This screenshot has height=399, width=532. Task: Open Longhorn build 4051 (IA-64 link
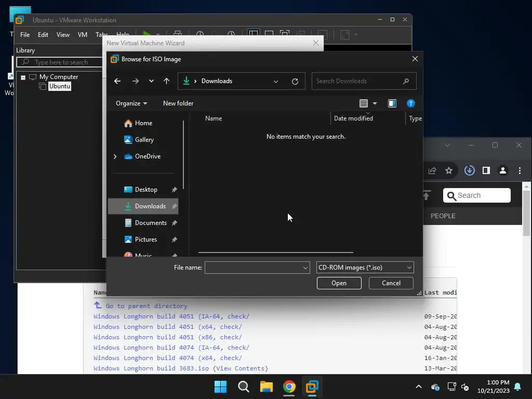tap(171, 316)
